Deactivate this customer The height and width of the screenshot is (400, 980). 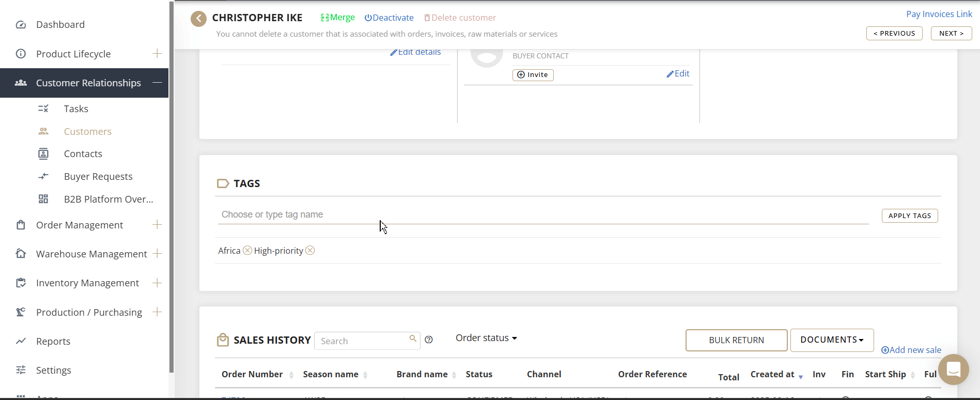tap(389, 18)
